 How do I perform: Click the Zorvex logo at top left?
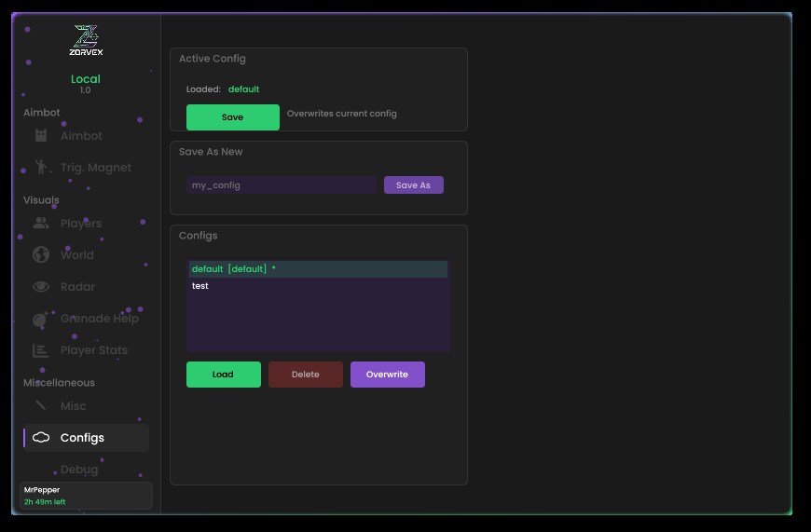(x=86, y=42)
